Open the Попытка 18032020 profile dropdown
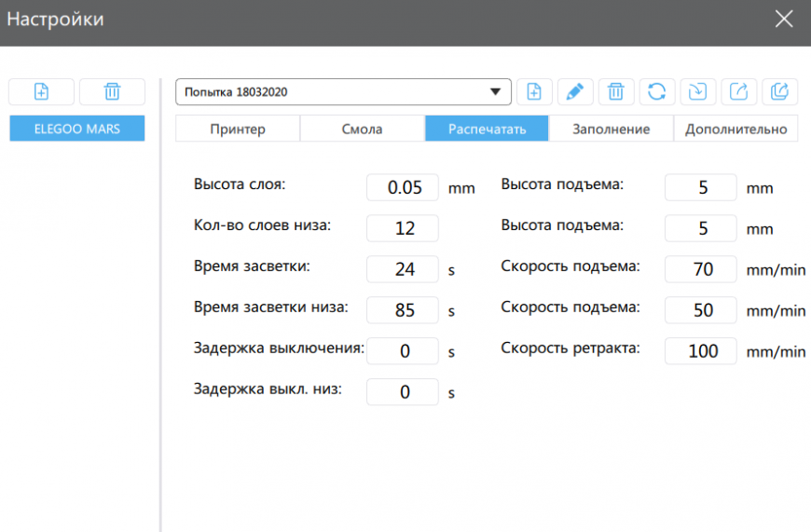This screenshot has height=532, width=811. coord(343,91)
